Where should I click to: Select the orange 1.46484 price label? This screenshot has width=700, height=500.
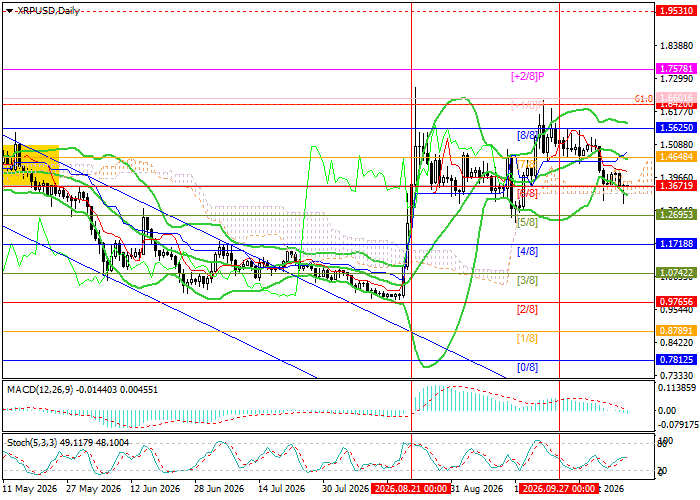coord(676,157)
